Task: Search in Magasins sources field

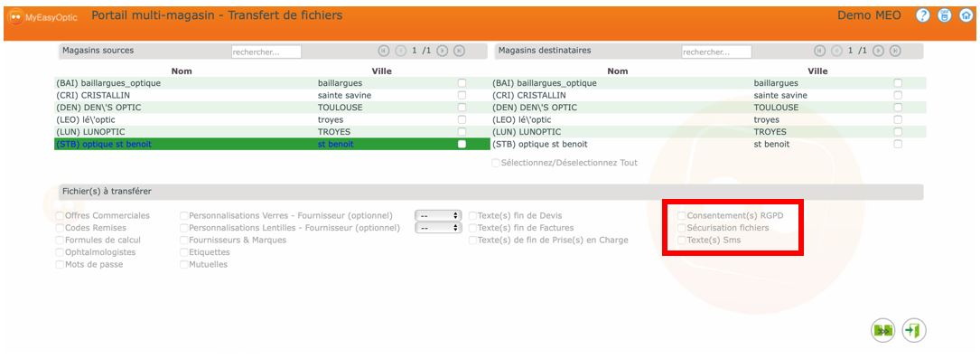Action: pyautogui.click(x=266, y=52)
